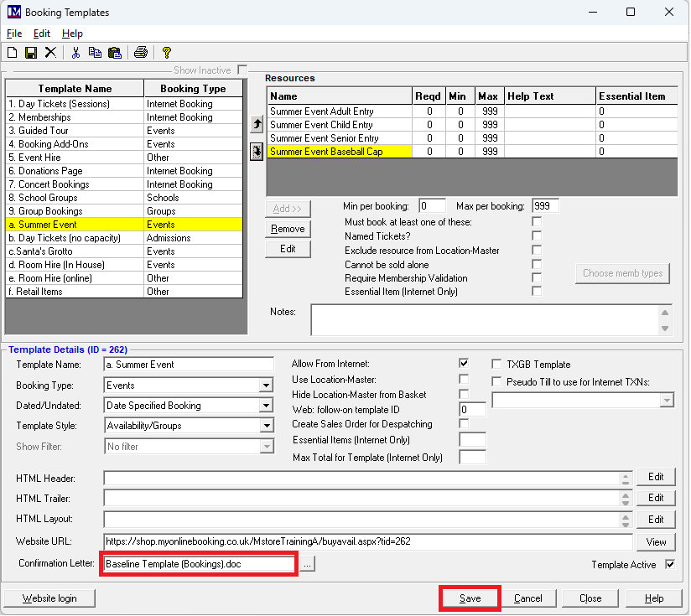Click the New template toolbar icon

tap(12, 52)
